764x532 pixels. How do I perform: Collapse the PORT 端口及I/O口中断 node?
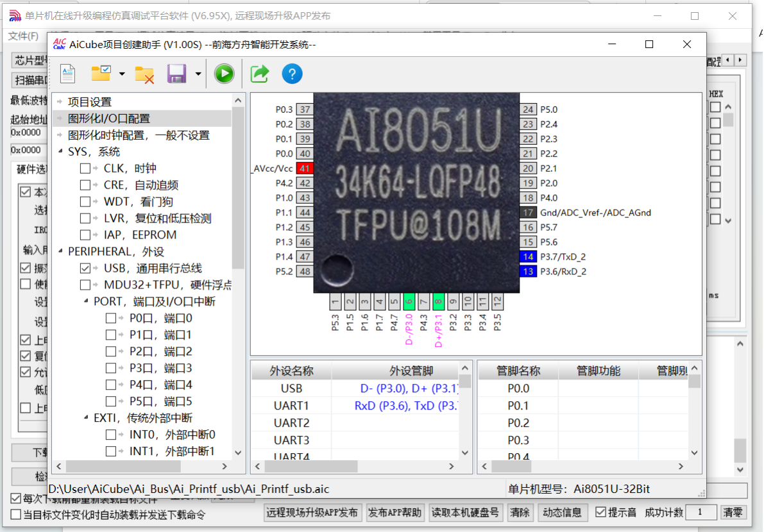(x=86, y=301)
